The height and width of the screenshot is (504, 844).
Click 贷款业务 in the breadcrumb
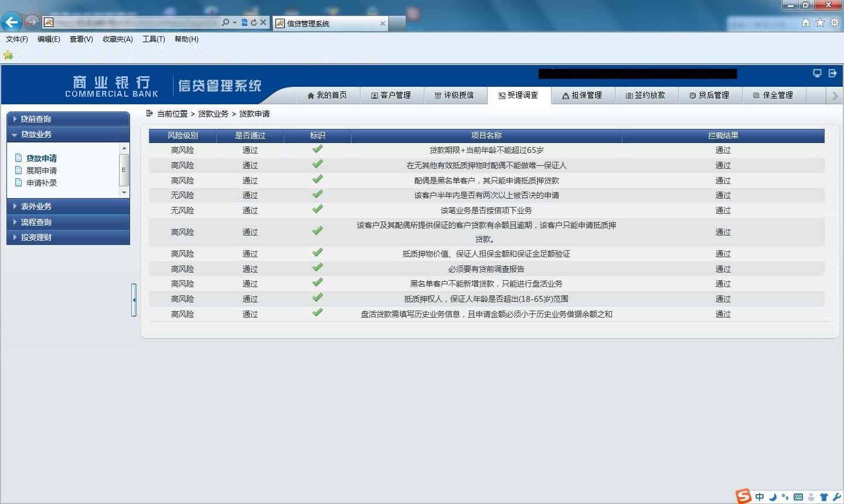click(213, 114)
